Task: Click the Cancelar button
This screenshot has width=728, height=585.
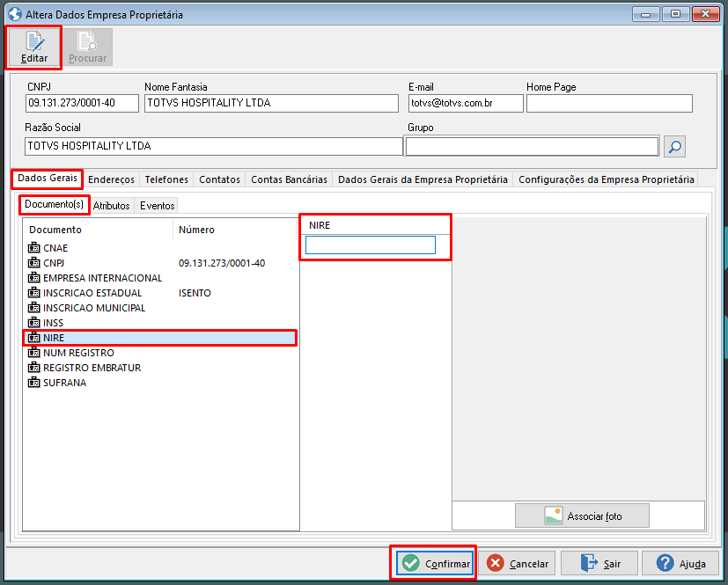Action: (x=517, y=563)
